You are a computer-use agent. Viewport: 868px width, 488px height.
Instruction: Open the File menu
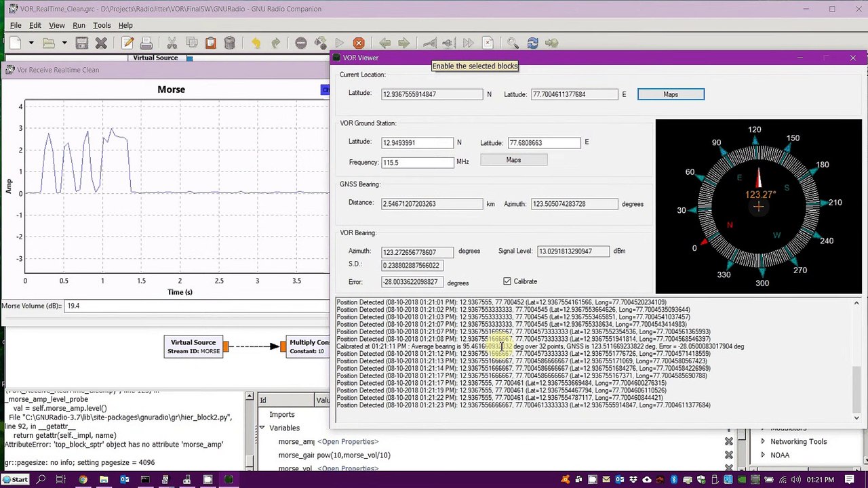15,25
